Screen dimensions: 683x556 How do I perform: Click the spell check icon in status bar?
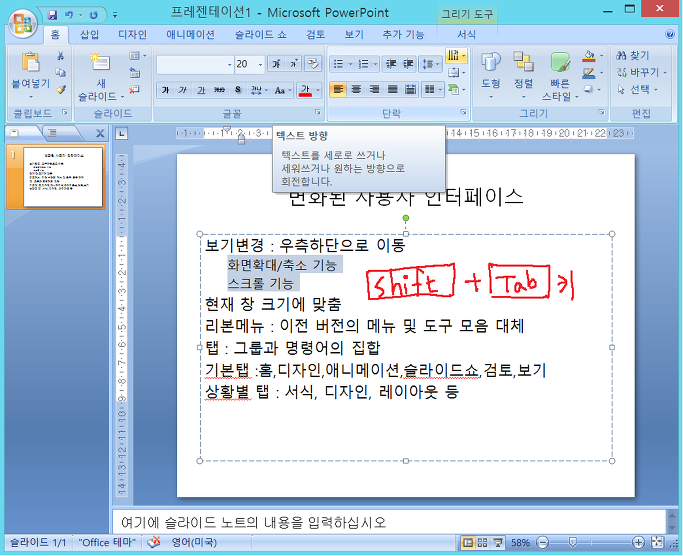click(x=153, y=542)
